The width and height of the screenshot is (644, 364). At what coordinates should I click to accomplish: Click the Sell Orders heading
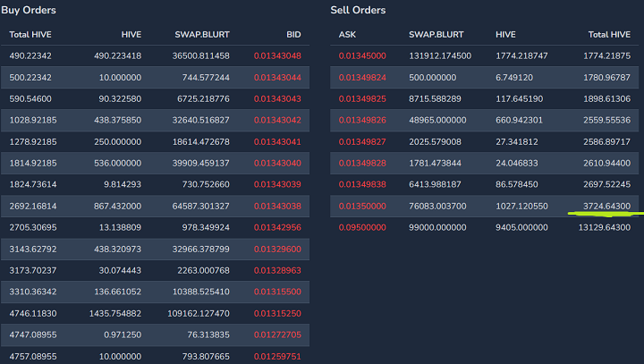point(358,11)
